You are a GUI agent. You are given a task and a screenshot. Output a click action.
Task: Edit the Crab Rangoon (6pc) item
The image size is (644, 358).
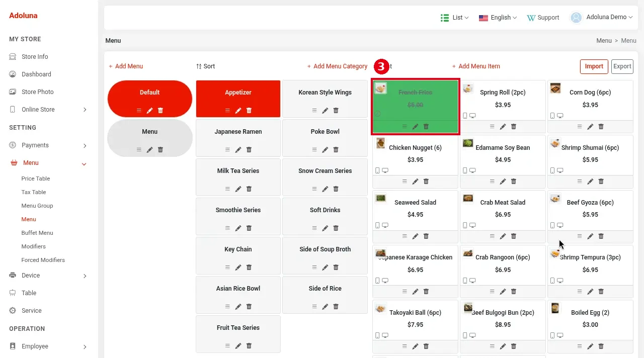[503, 292]
